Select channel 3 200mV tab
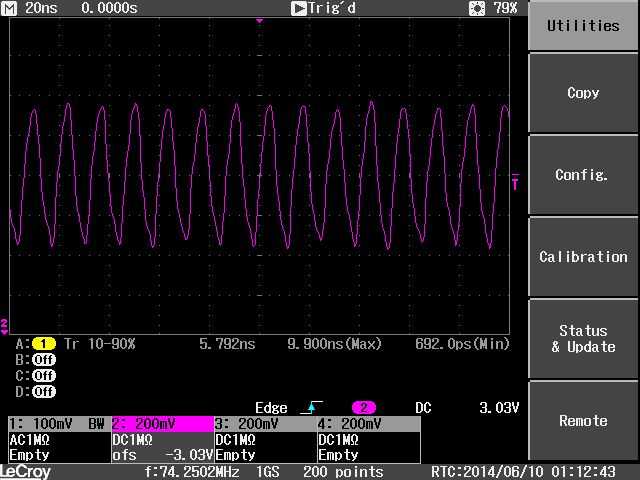This screenshot has height=480, width=640. tap(266, 424)
